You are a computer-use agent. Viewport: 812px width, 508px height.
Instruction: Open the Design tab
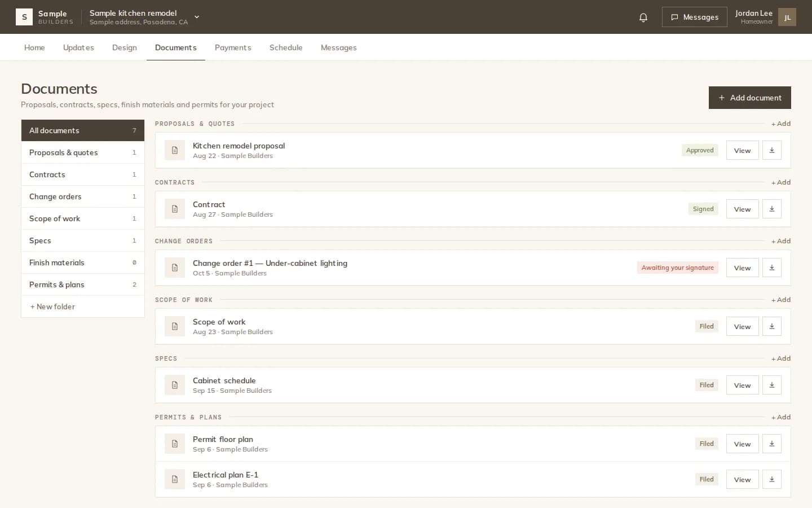pos(125,47)
